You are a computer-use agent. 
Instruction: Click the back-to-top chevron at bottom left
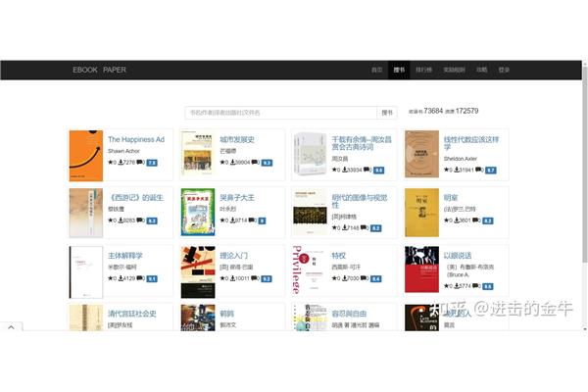[x=11, y=327]
